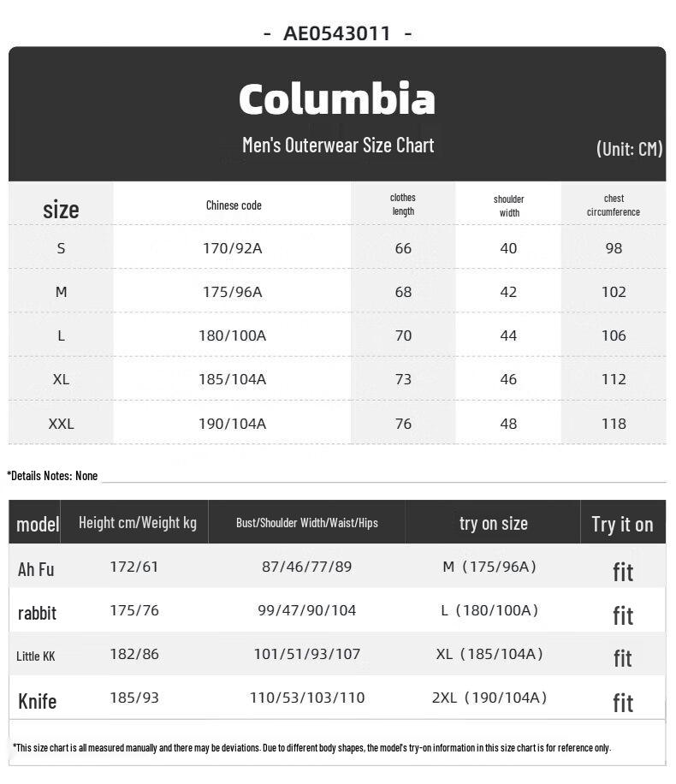
Task: Select the 170/92A Chinese code cell
Action: click(x=232, y=248)
